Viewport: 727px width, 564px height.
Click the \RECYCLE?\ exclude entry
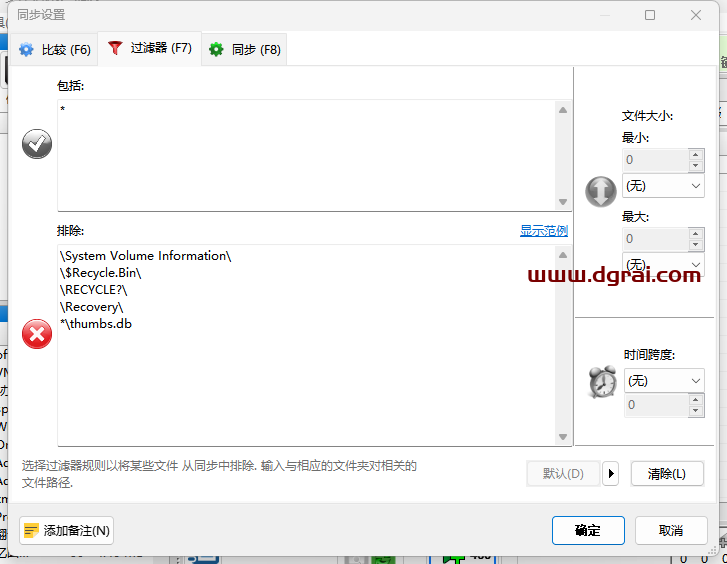point(93,290)
